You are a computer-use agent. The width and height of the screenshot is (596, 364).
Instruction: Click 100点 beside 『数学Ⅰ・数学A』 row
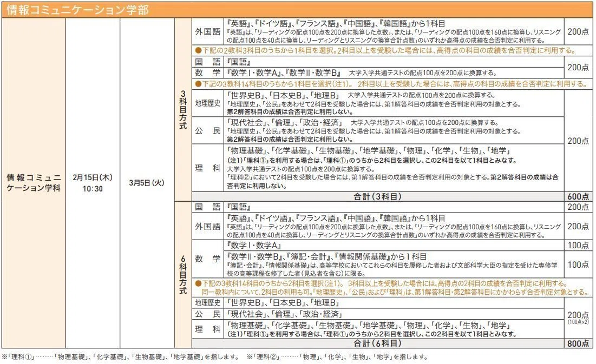(578, 245)
